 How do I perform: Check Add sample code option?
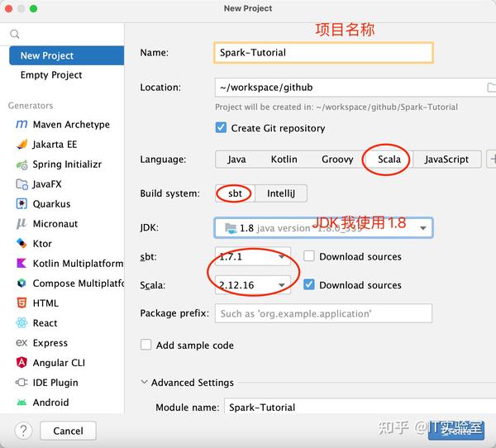click(145, 345)
